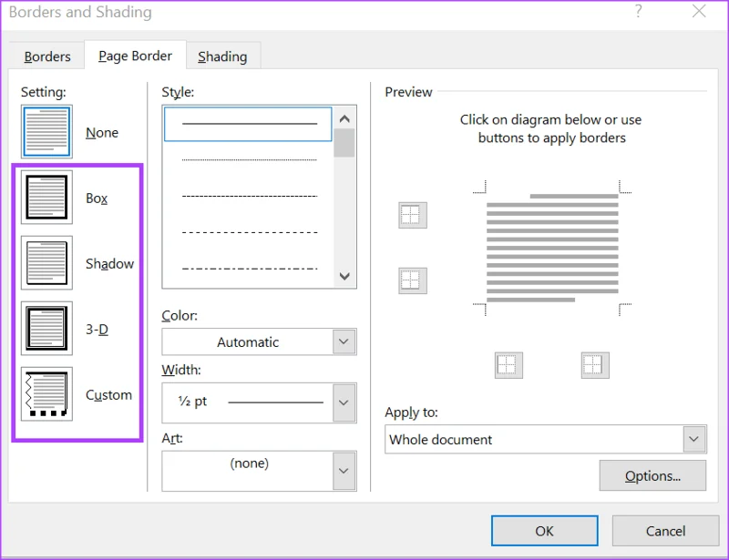
Task: Switch to the Page Border tab
Action: (135, 56)
